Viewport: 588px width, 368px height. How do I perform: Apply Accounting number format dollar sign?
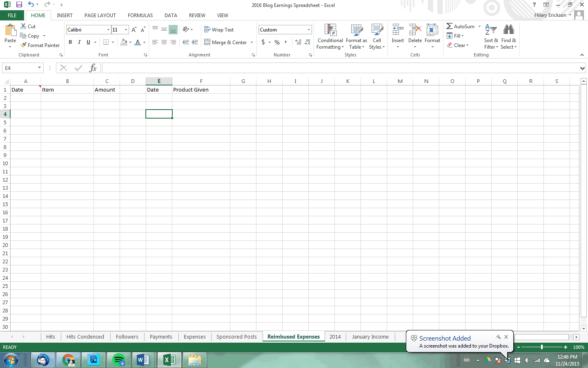tap(263, 42)
